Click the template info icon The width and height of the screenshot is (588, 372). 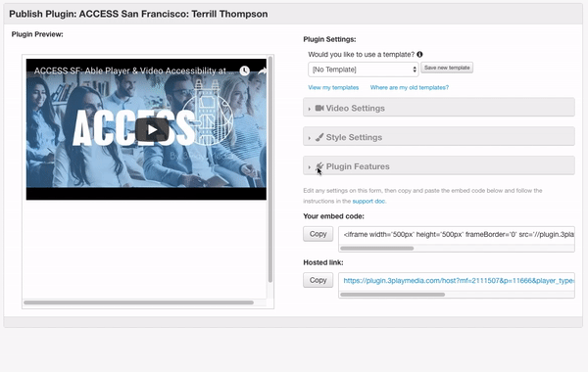(419, 54)
